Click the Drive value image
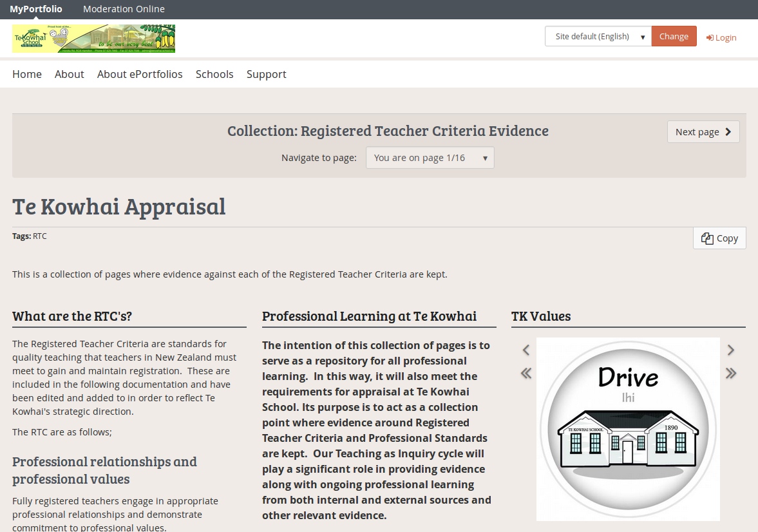Screen dimensions: 758x532 point(628,430)
